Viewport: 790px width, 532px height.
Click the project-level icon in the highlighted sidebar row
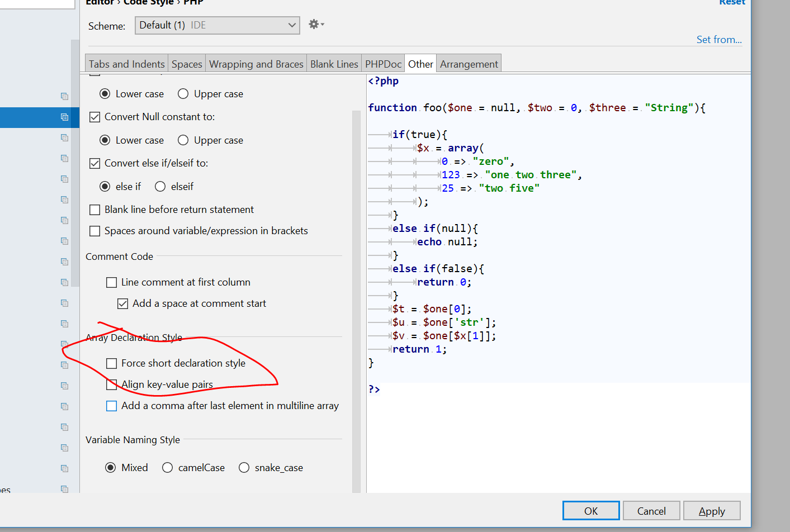pyautogui.click(x=64, y=117)
